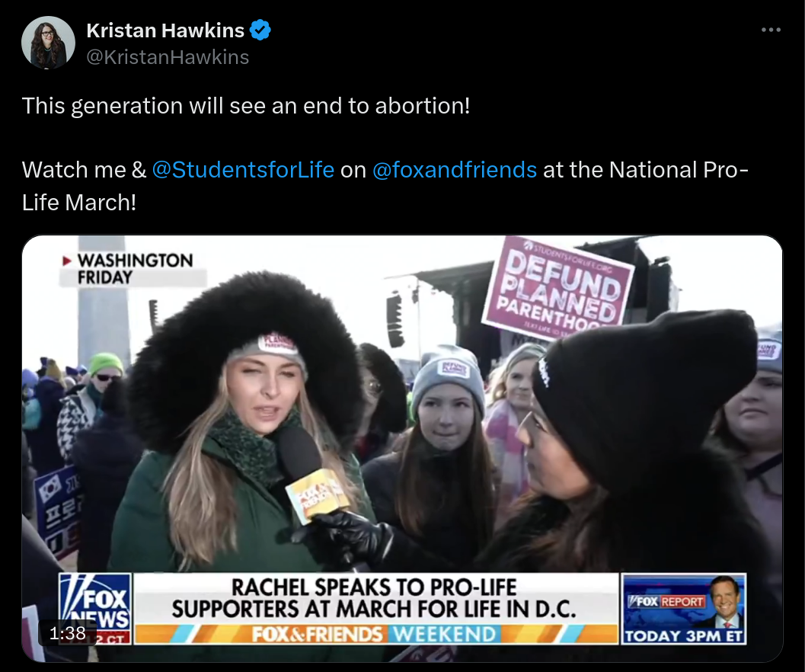The image size is (805, 672).
Task: Click the 'Rachel speaks to pro-life' chyron
Action: (374, 599)
